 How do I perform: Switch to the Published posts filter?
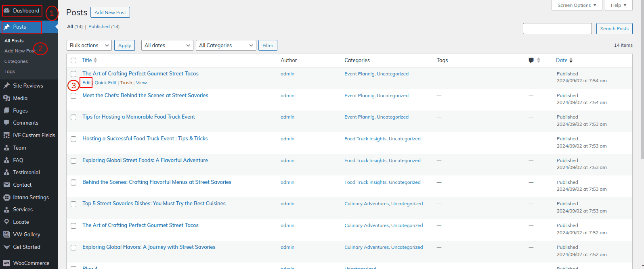99,27
